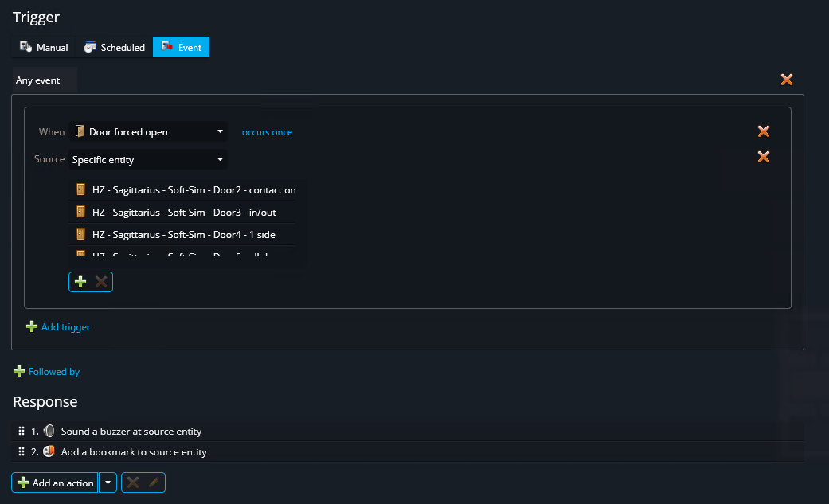The image size is (829, 504).
Task: Delete the Any event trigger group
Action: click(787, 80)
